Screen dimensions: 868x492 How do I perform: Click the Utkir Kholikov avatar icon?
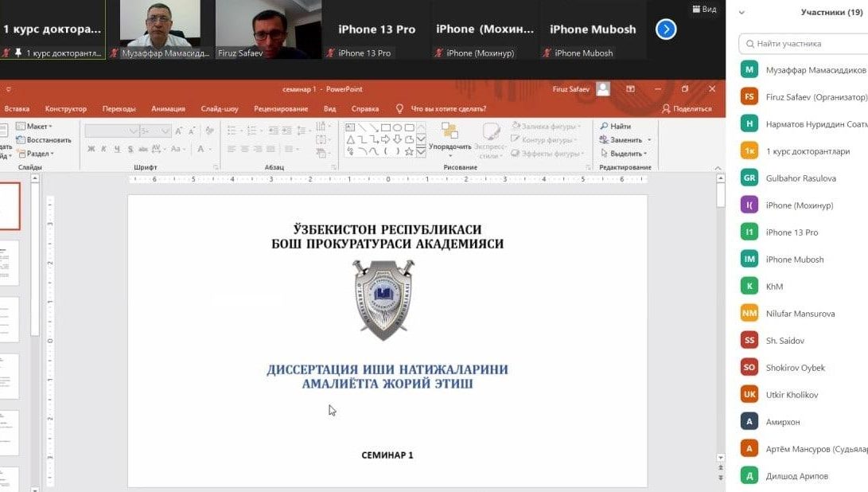pyautogui.click(x=749, y=395)
